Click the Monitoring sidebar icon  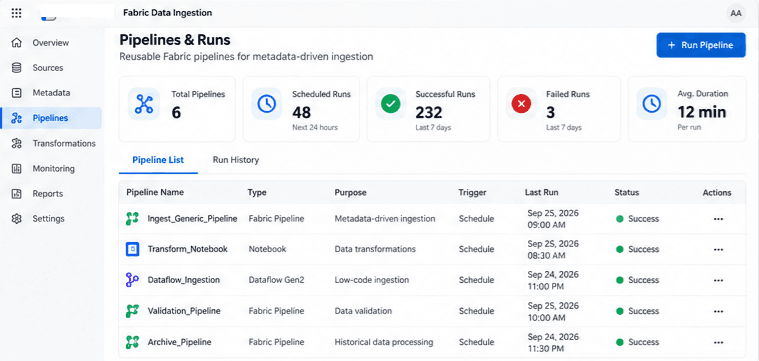17,168
